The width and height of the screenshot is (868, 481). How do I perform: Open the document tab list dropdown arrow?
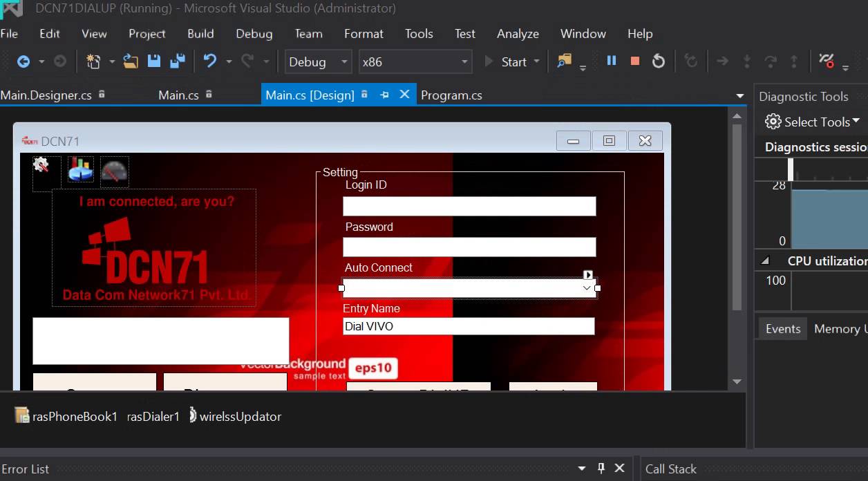coord(740,95)
